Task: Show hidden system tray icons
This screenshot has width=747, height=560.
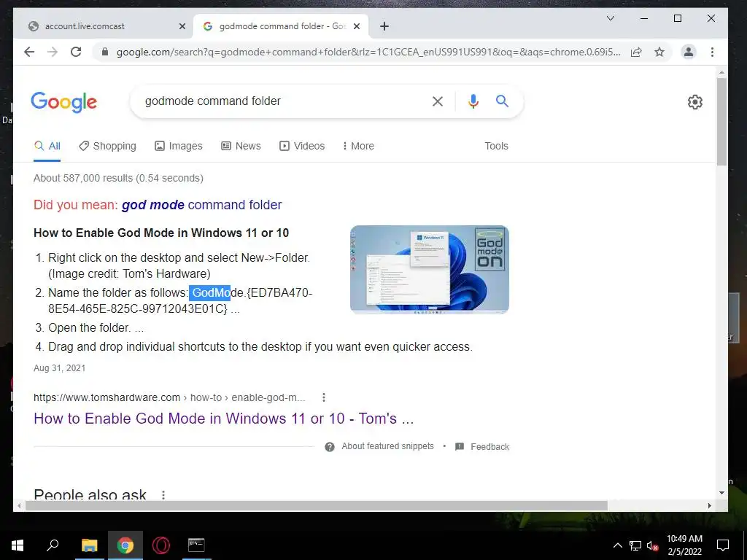Action: tap(617, 545)
